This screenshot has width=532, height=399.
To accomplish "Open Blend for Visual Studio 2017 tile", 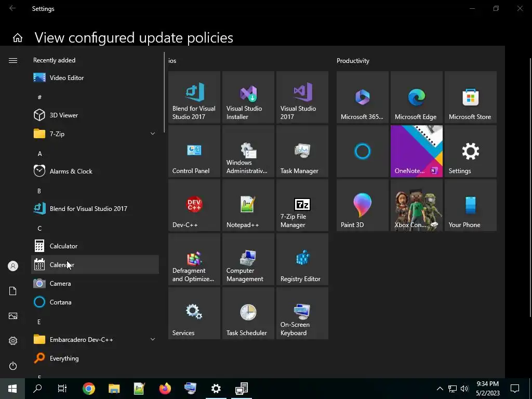I will coord(194,97).
